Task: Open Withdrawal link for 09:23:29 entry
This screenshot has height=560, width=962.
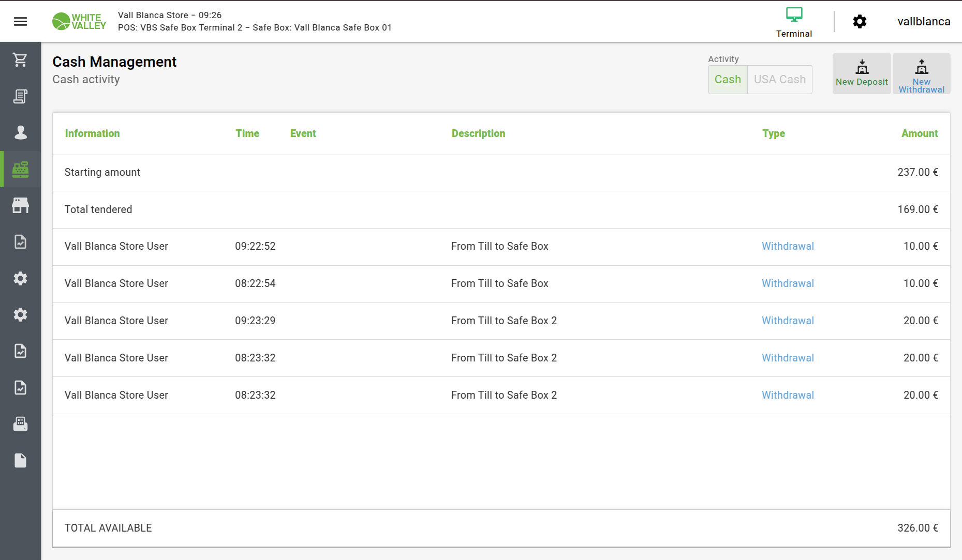Action: click(x=788, y=321)
